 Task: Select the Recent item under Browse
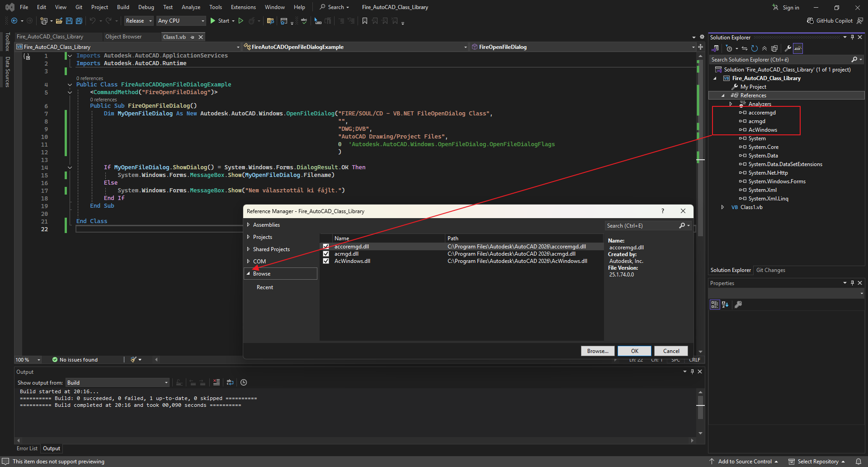click(265, 287)
